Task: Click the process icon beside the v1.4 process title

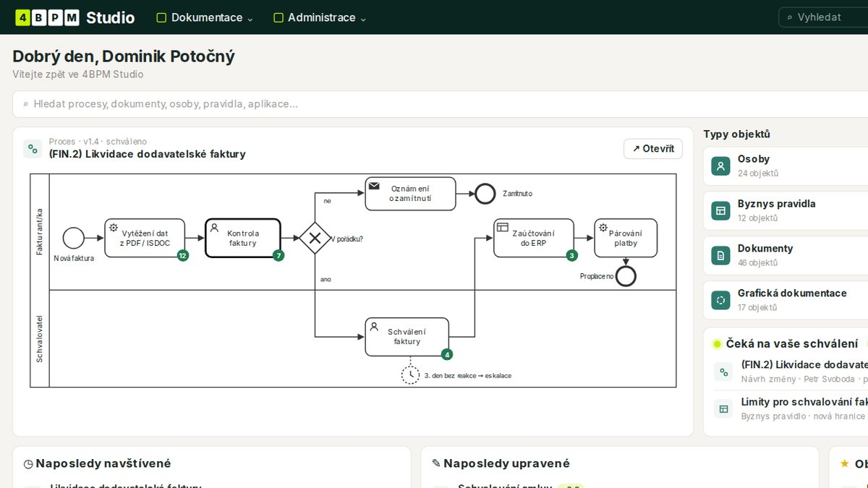Action: pyautogui.click(x=33, y=149)
